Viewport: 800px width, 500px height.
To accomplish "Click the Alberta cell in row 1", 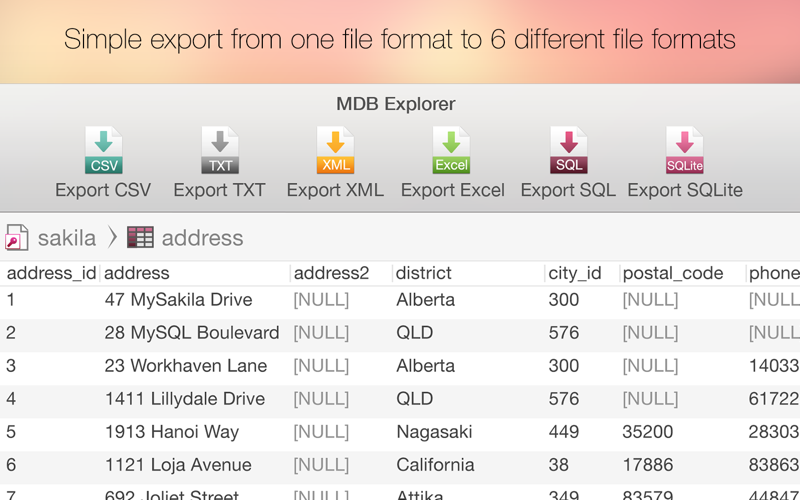I will pyautogui.click(x=426, y=299).
